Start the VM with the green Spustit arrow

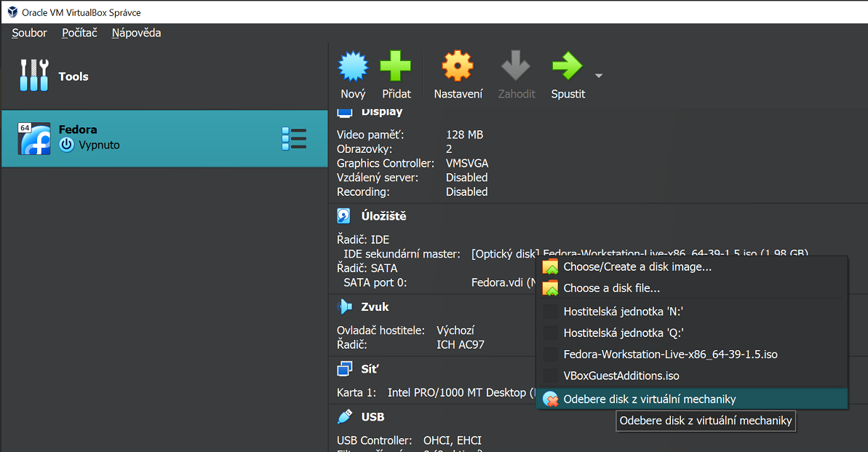coord(568,66)
